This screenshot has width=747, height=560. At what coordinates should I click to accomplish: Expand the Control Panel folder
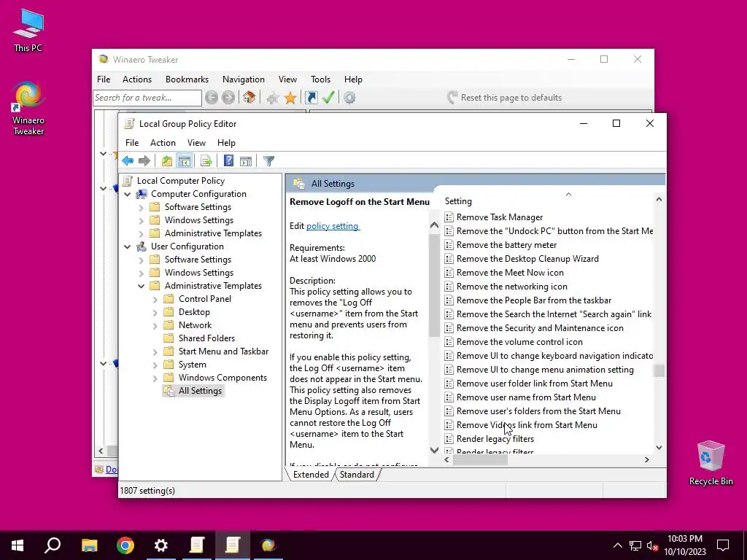point(155,300)
